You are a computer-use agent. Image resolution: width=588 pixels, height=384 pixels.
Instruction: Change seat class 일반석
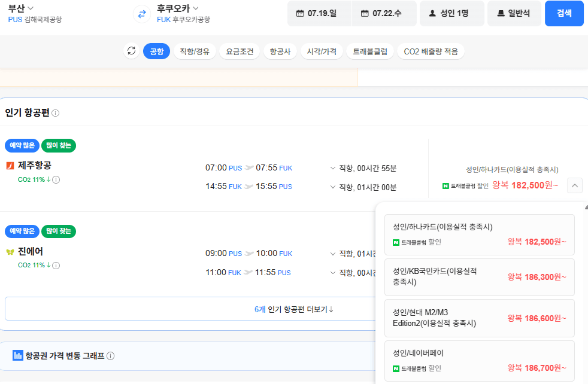pyautogui.click(x=514, y=14)
